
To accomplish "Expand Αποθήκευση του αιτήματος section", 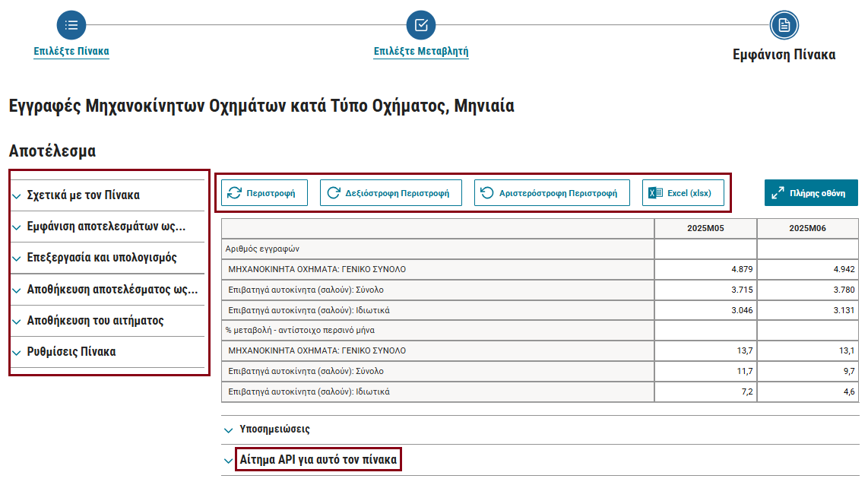I will [108, 321].
